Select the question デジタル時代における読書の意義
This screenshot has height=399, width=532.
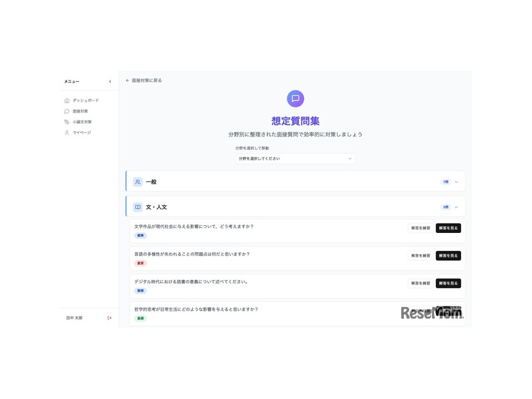click(x=191, y=282)
